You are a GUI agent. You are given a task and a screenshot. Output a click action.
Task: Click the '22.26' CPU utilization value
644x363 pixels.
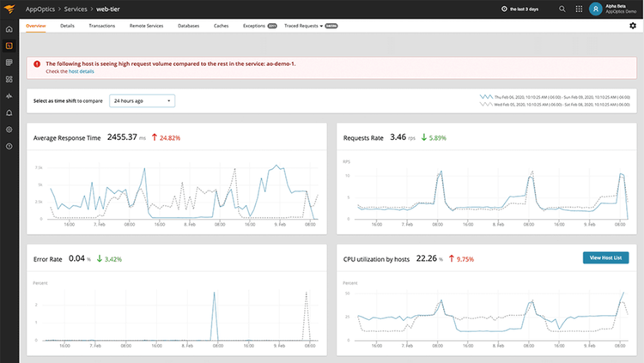pyautogui.click(x=427, y=258)
